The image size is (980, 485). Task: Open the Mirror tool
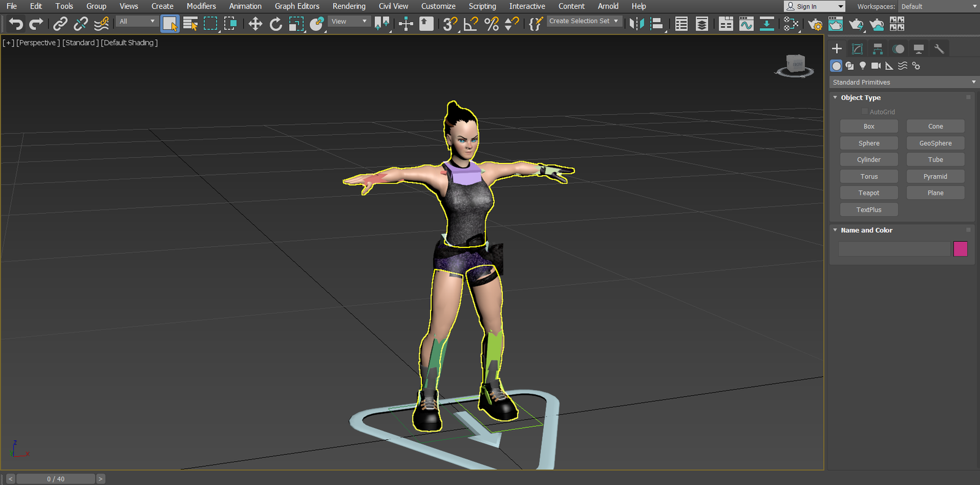tap(636, 24)
